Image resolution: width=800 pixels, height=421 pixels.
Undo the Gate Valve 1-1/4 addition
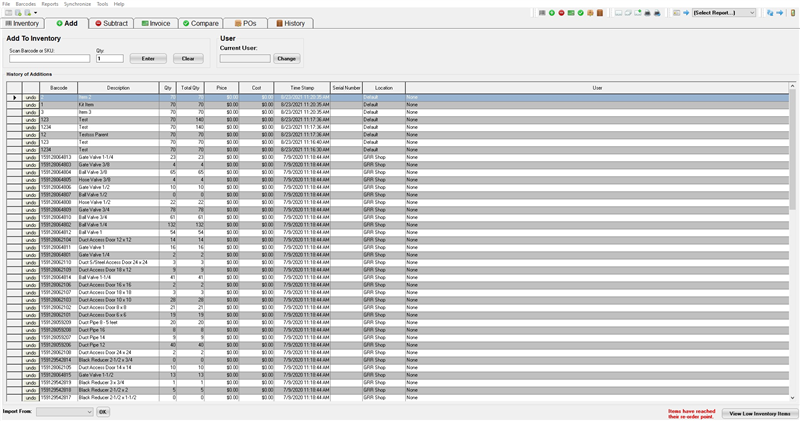31,157
